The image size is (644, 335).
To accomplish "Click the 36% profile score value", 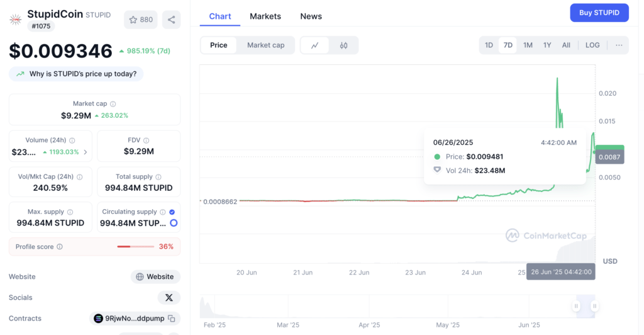I will pos(166,247).
